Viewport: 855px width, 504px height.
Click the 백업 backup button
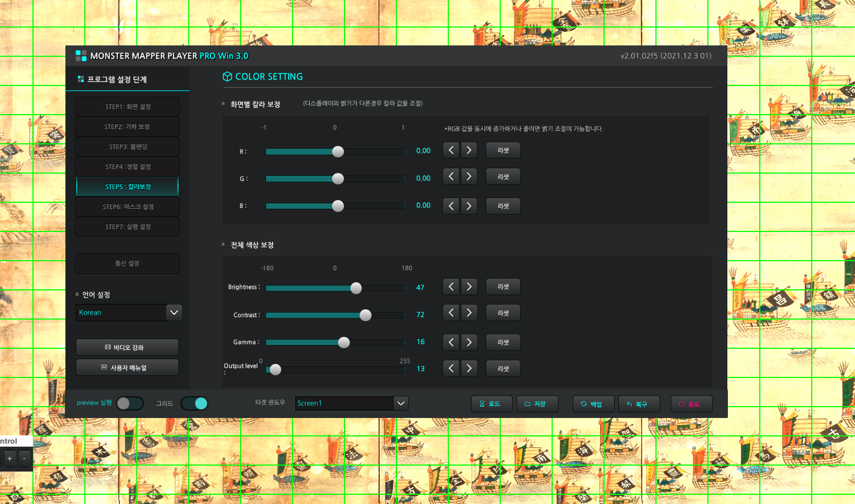593,404
